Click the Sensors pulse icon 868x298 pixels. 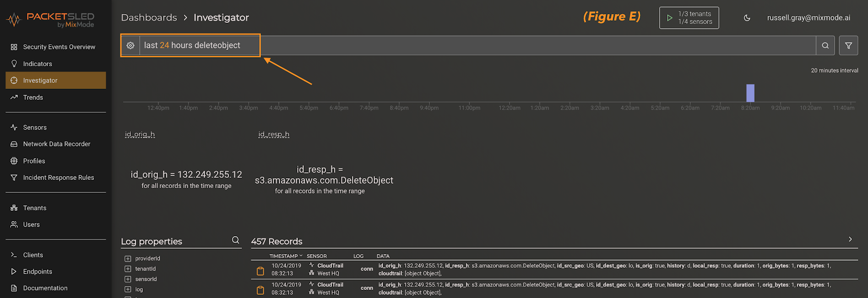14,127
